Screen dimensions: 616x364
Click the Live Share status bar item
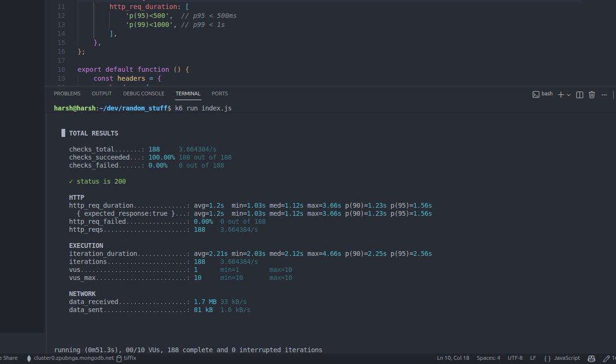coord(9,358)
